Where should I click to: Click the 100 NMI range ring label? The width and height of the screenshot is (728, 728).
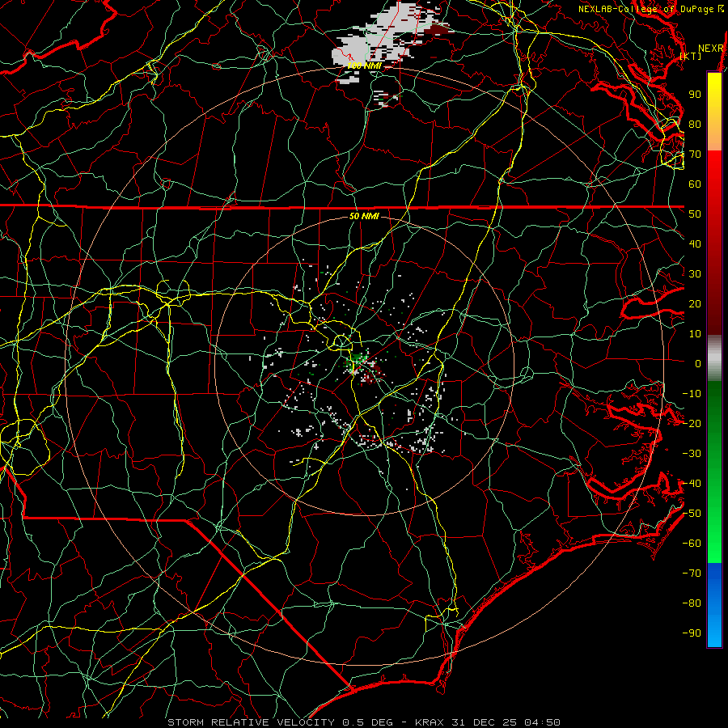[x=364, y=66]
